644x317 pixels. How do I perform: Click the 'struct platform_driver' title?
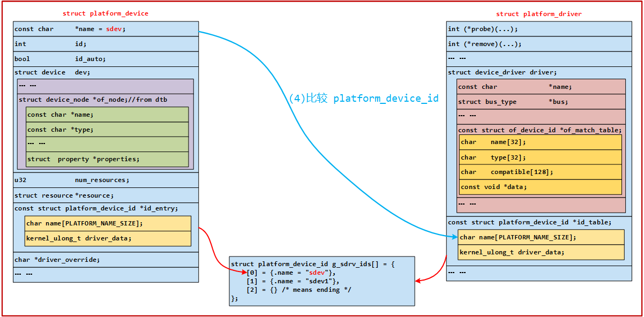pos(538,14)
